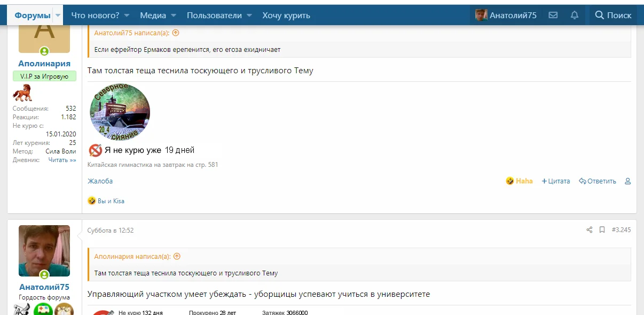Open the diary via the Читать »» link
This screenshot has width=644, height=315.
coord(62,159)
